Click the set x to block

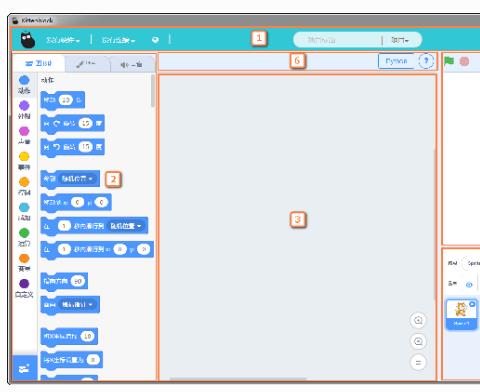71,360
